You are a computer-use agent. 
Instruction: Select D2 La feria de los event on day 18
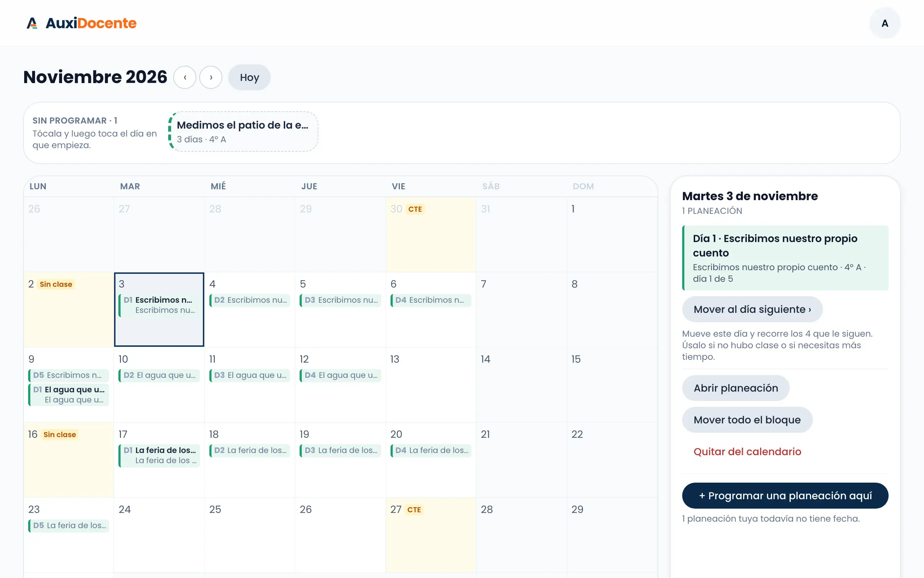[x=250, y=450]
